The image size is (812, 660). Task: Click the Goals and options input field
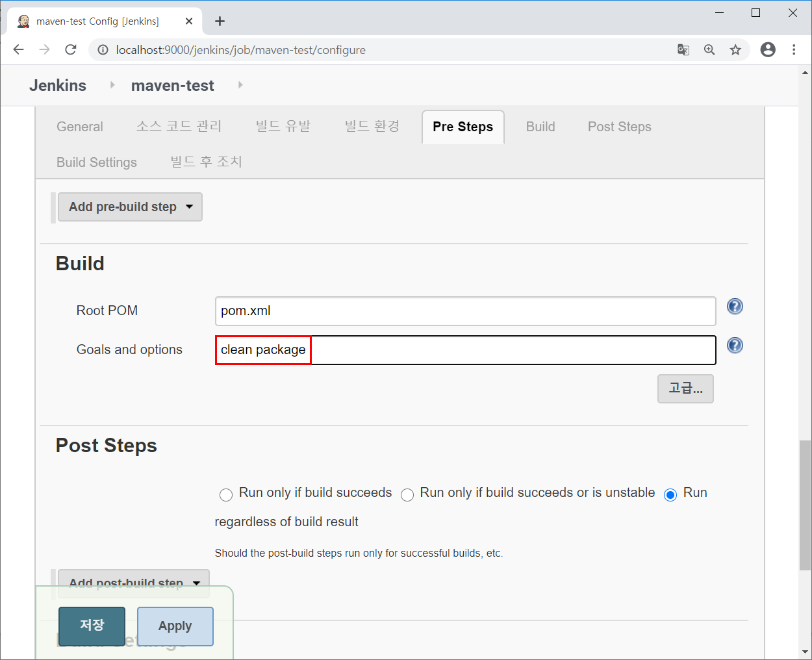tap(466, 350)
